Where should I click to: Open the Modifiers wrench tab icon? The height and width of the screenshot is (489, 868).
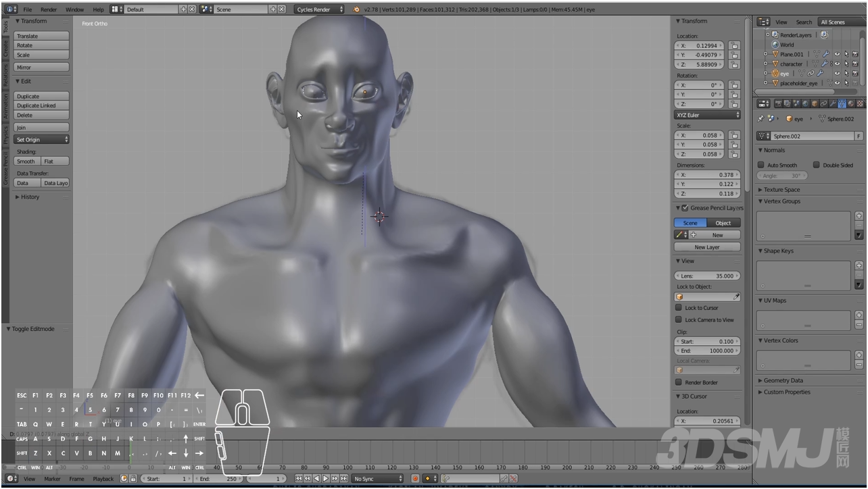833,103
